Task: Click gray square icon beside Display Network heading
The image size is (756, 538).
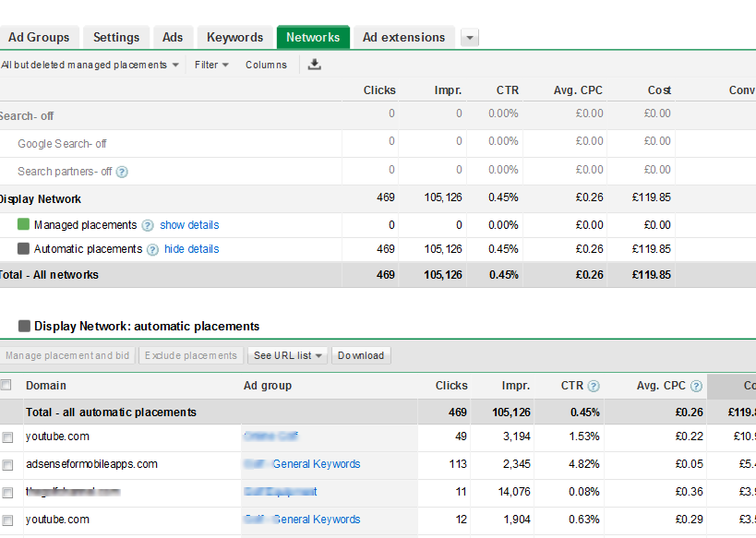Action: tap(24, 326)
